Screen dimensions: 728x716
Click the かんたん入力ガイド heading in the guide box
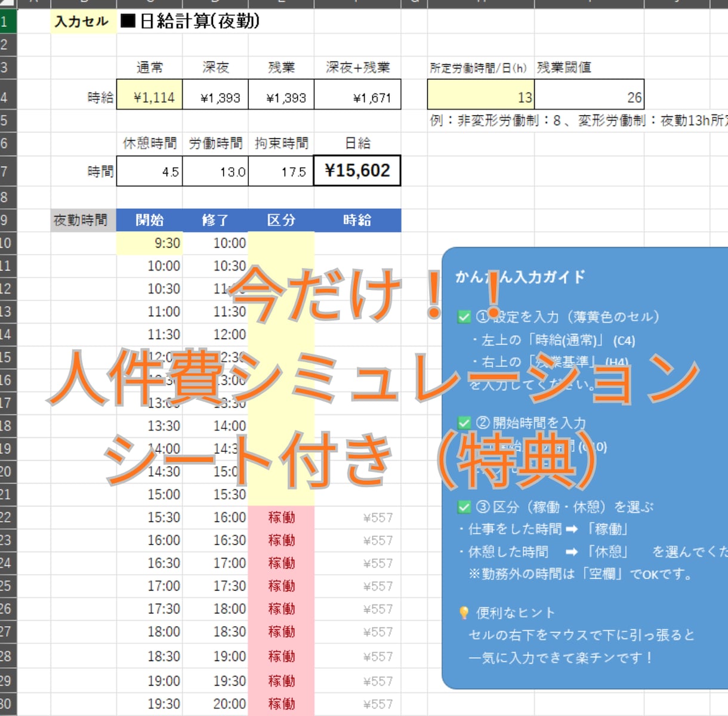(520, 277)
